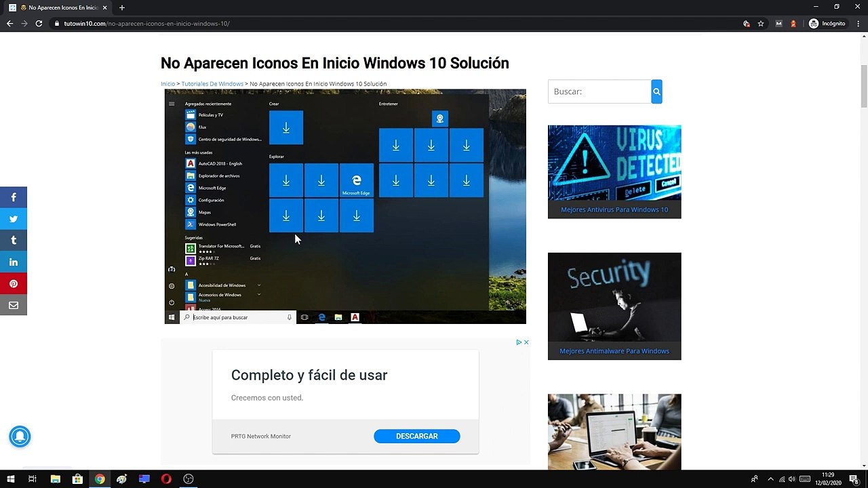
Task: Click the Virus Detected thumbnail image
Action: click(614, 163)
